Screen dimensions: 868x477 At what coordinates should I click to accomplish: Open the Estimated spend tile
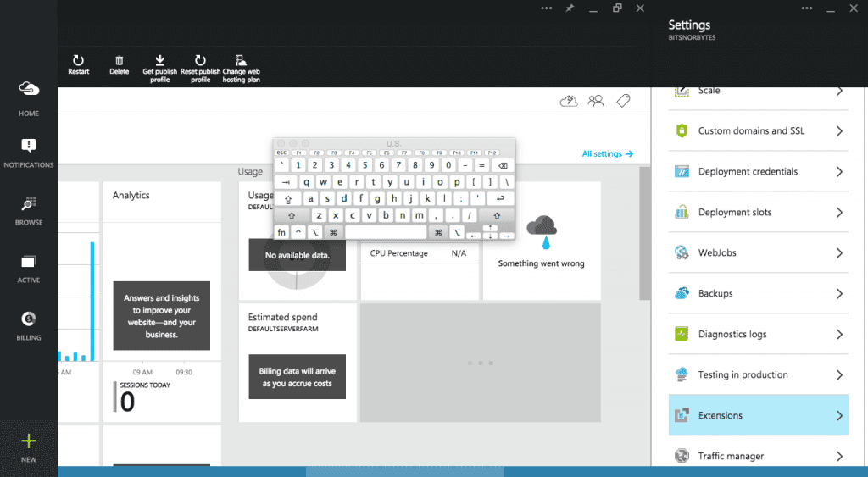298,363
